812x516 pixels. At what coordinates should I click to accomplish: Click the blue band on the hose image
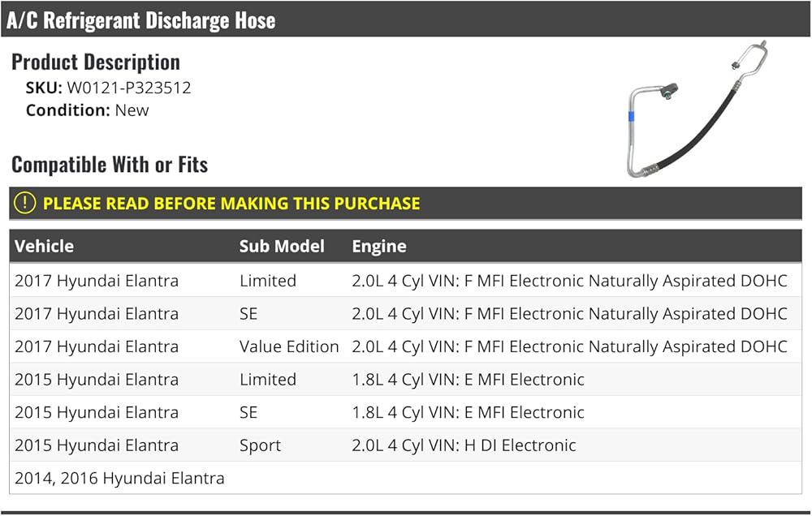click(632, 116)
